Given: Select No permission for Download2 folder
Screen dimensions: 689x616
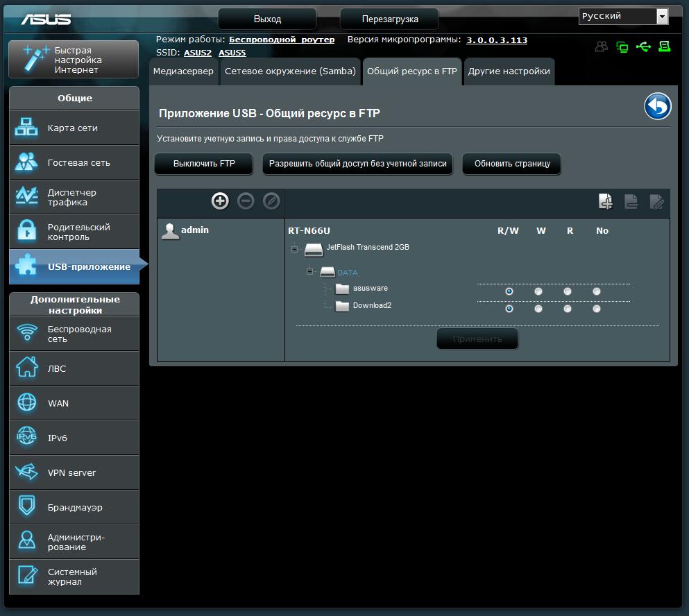Looking at the screenshot, I should [x=597, y=309].
